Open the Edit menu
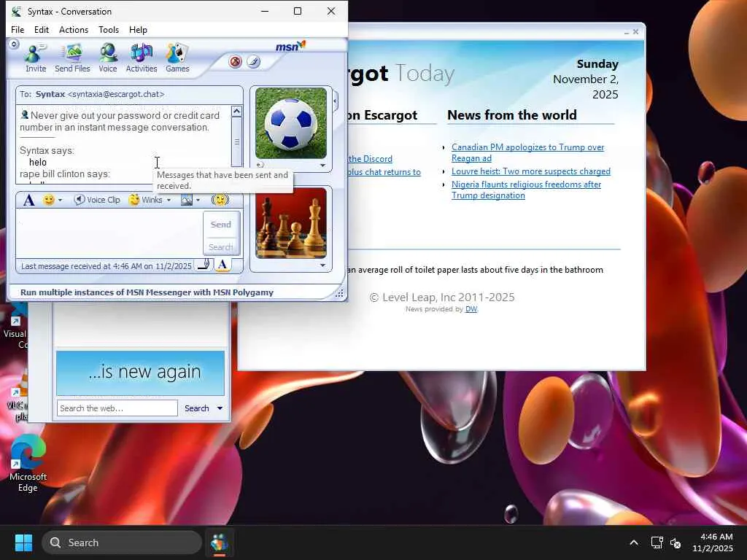 [x=42, y=29]
